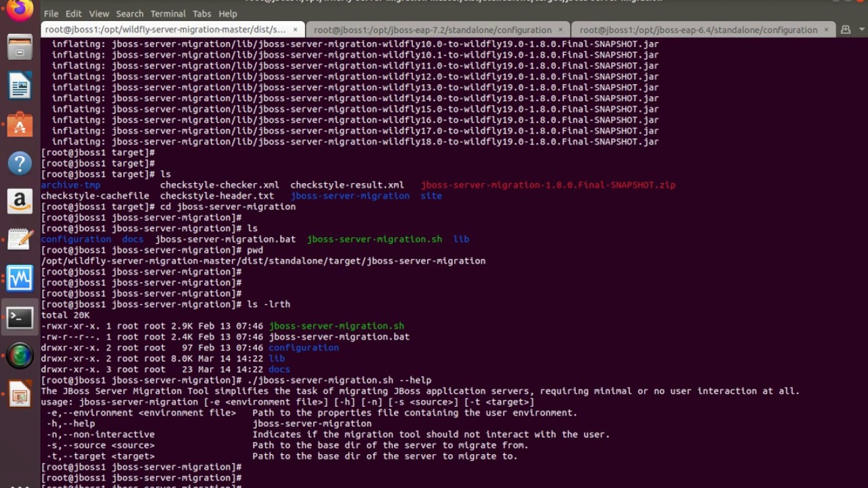Viewport: 868px width, 488px height.
Task: Close the wildfly-server-migration-master tab
Action: 295,30
